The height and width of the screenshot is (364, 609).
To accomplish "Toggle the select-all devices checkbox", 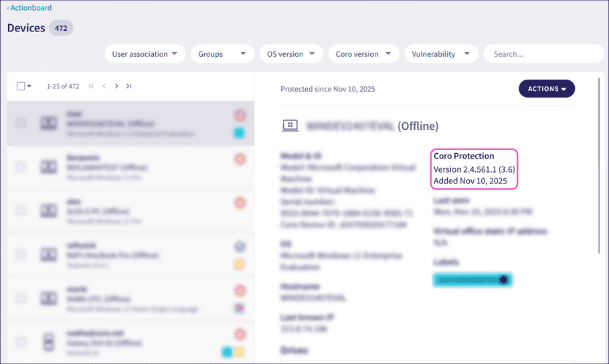I will pyautogui.click(x=21, y=86).
